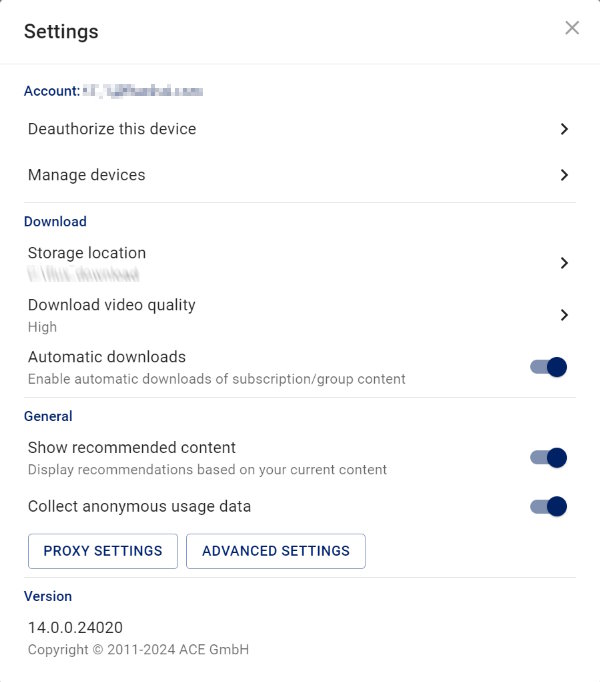Open Proxy Settings
600x682 pixels.
pos(103,551)
